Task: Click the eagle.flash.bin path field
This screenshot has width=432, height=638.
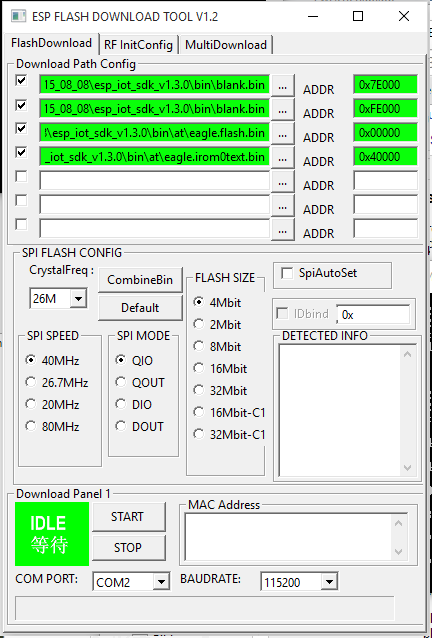Action: pos(155,133)
